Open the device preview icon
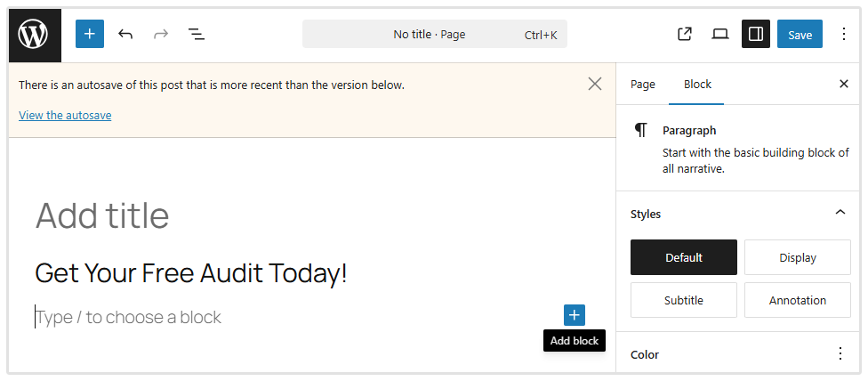Image resolution: width=868 pixels, height=381 pixels. pos(720,35)
